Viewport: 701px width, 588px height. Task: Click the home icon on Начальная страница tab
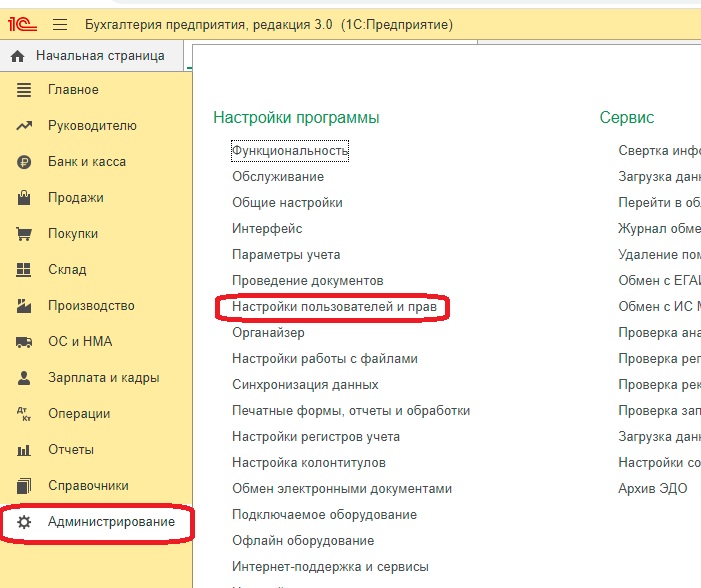tap(17, 56)
